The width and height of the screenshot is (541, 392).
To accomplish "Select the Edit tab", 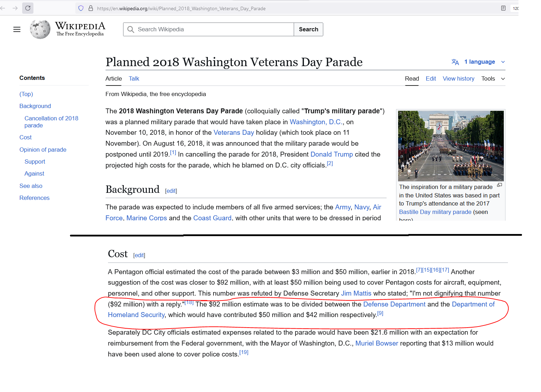I will (431, 79).
